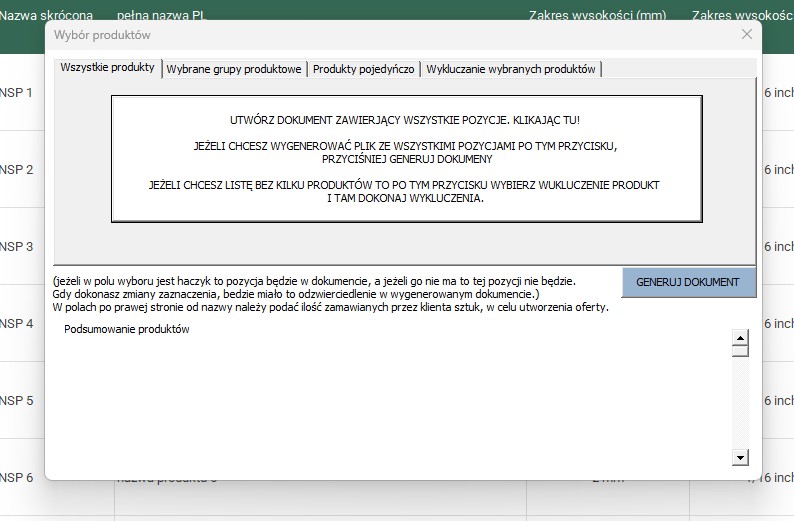Click the summary list scrollbar track
This screenshot has width=794, height=521.
click(x=741, y=410)
